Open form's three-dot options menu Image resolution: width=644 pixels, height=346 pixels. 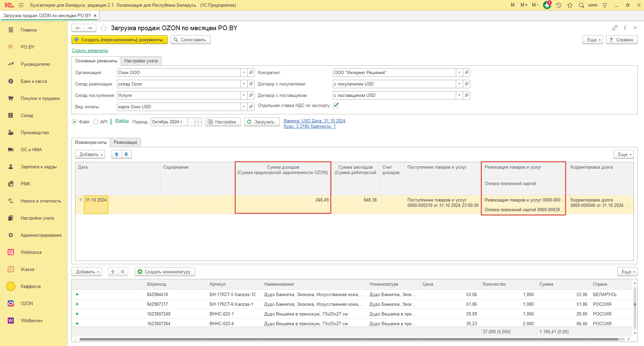click(625, 27)
